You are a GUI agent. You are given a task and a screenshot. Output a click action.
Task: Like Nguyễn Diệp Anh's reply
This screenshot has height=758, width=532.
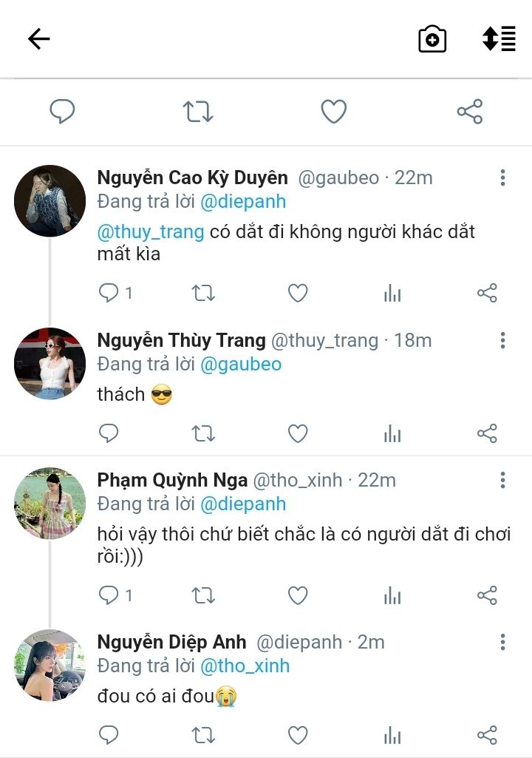(298, 734)
